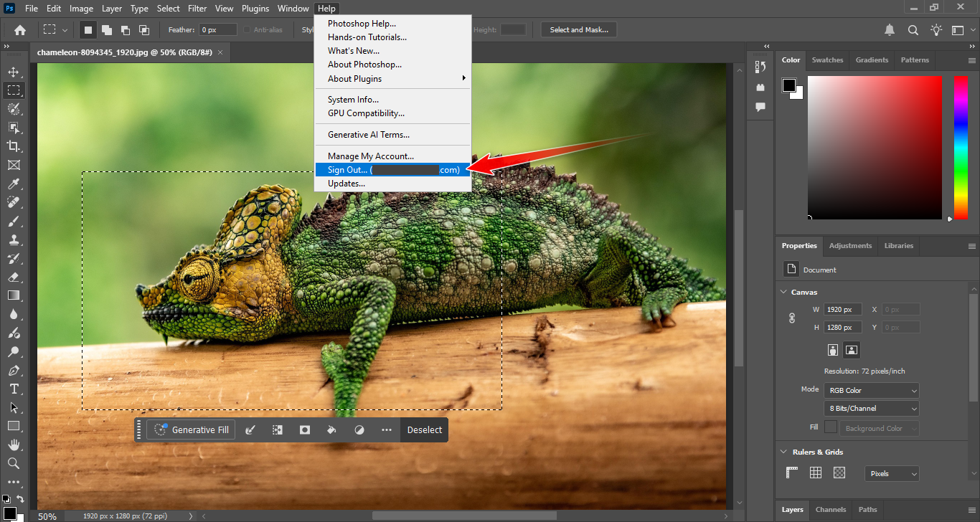Click the Generative Fill button

coord(192,430)
